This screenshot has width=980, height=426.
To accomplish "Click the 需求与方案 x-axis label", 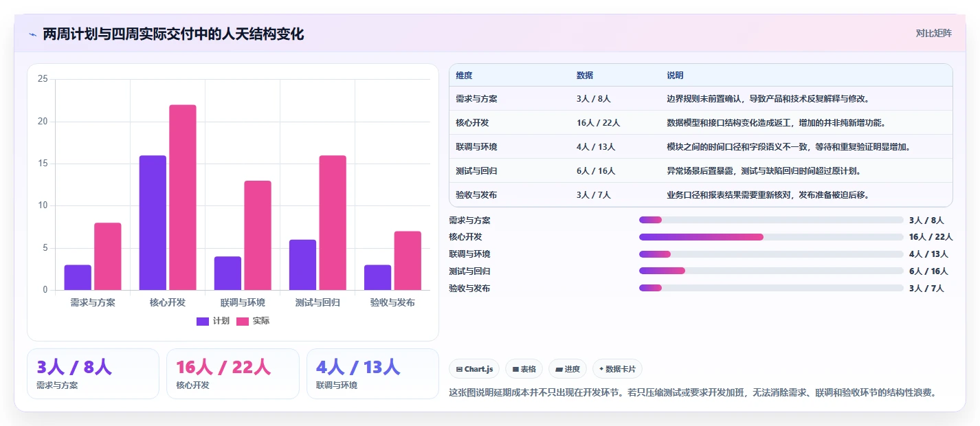I will [93, 302].
